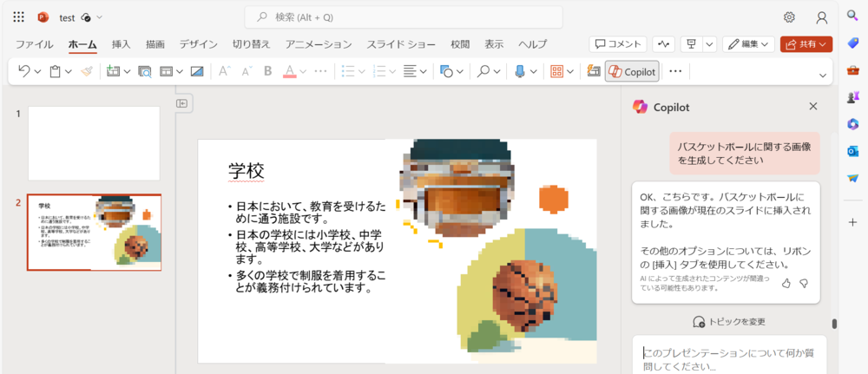This screenshot has width=868, height=374.
Task: Increase the font size
Action: (224, 71)
